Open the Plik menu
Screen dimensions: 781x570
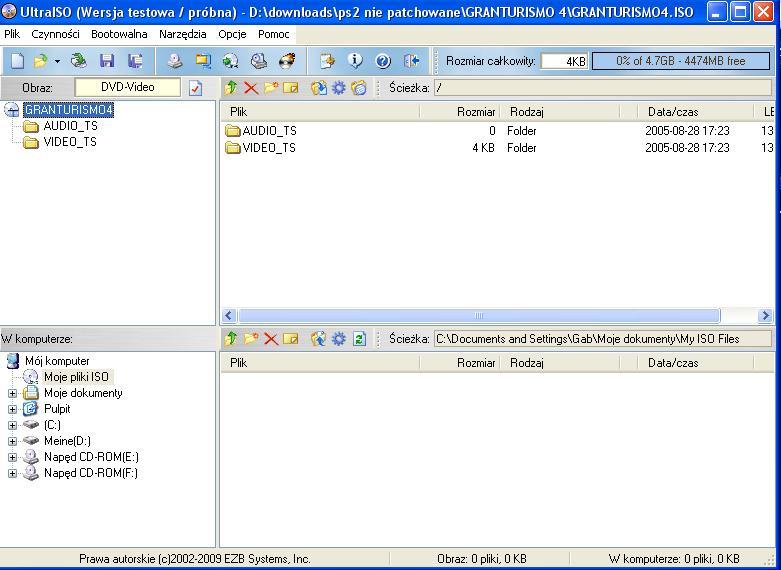(12, 34)
